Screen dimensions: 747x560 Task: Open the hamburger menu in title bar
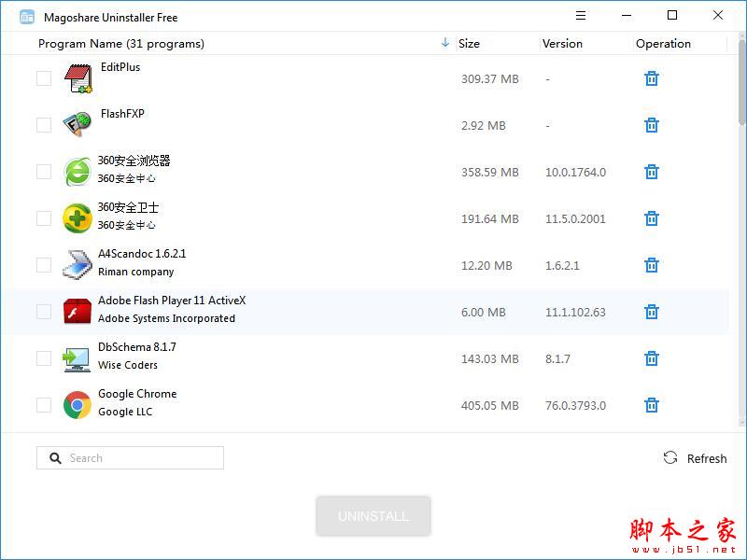pyautogui.click(x=580, y=16)
